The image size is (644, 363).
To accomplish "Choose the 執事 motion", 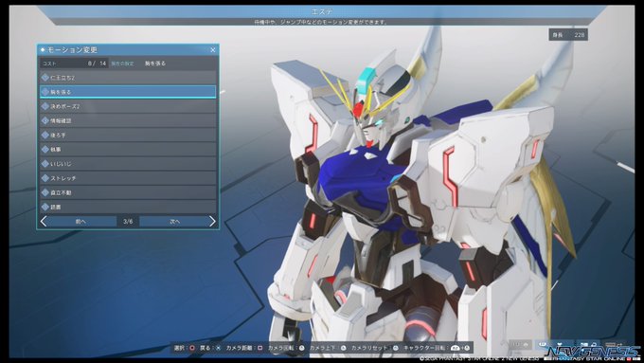I will (x=128, y=149).
